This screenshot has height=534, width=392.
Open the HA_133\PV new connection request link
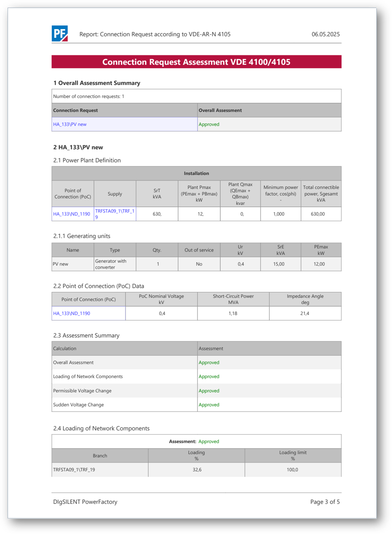pyautogui.click(x=70, y=124)
